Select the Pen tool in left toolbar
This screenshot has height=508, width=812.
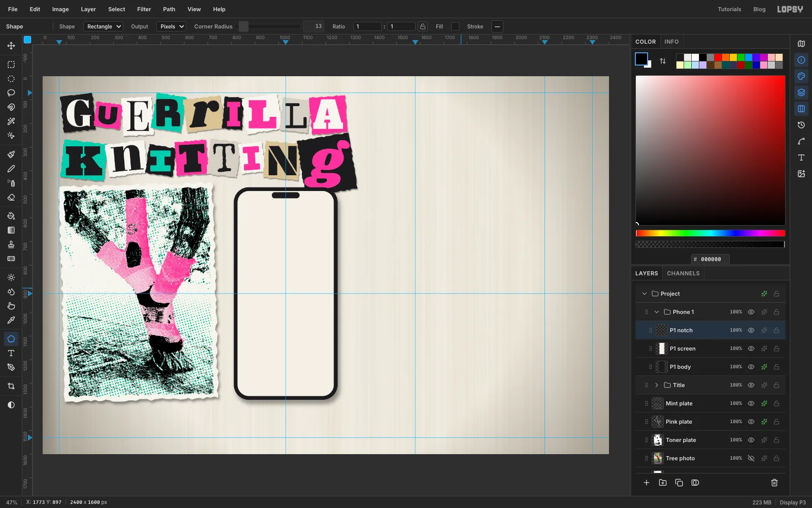[11, 367]
